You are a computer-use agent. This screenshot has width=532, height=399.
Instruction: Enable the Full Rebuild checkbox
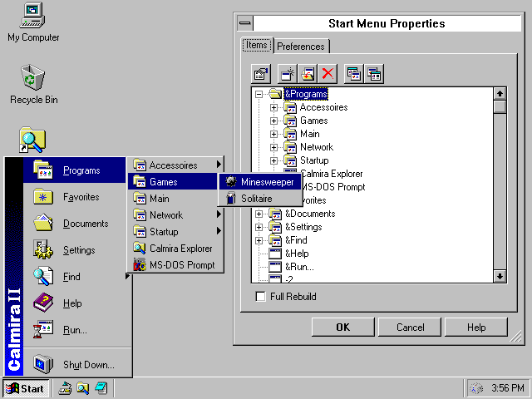click(260, 297)
